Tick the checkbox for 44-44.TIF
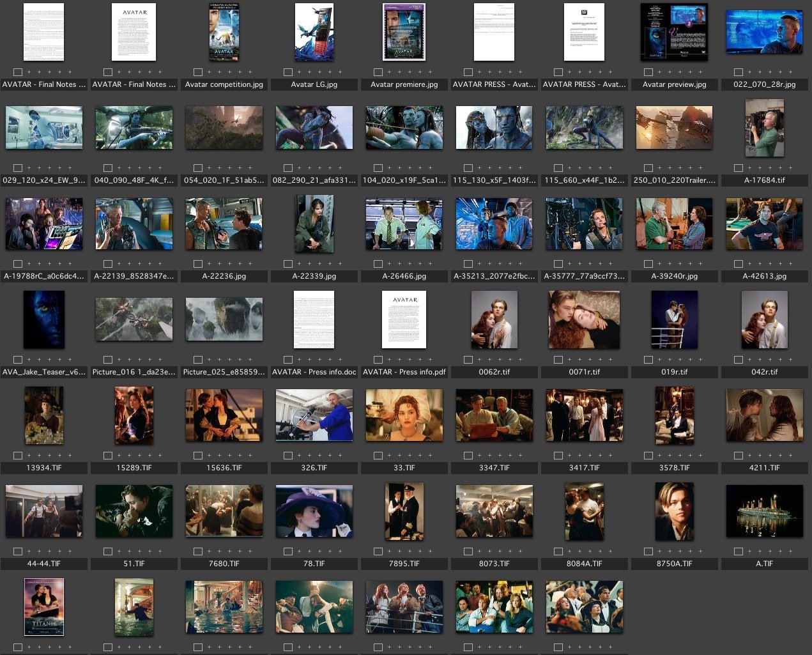The width and height of the screenshot is (812, 655). coord(18,551)
